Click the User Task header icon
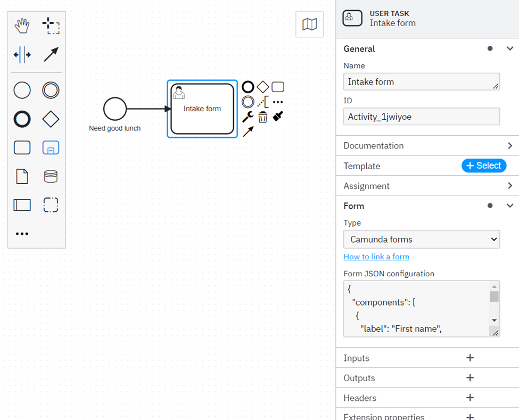 (x=352, y=18)
